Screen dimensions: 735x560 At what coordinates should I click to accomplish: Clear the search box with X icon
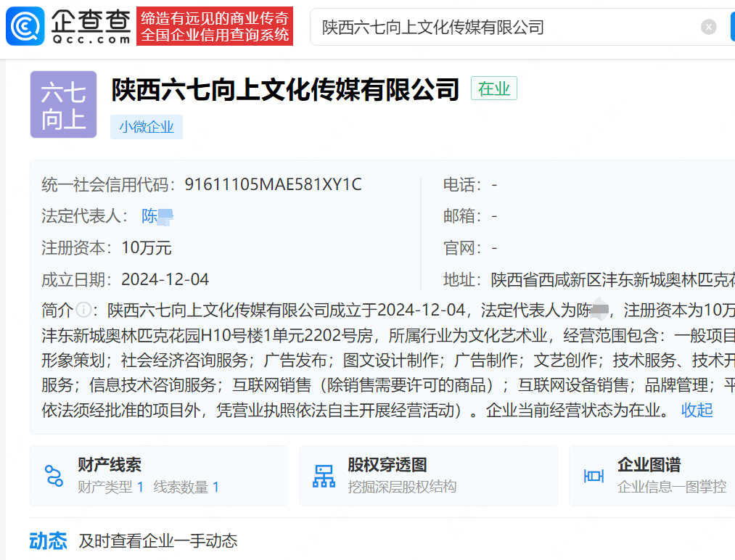(708, 28)
